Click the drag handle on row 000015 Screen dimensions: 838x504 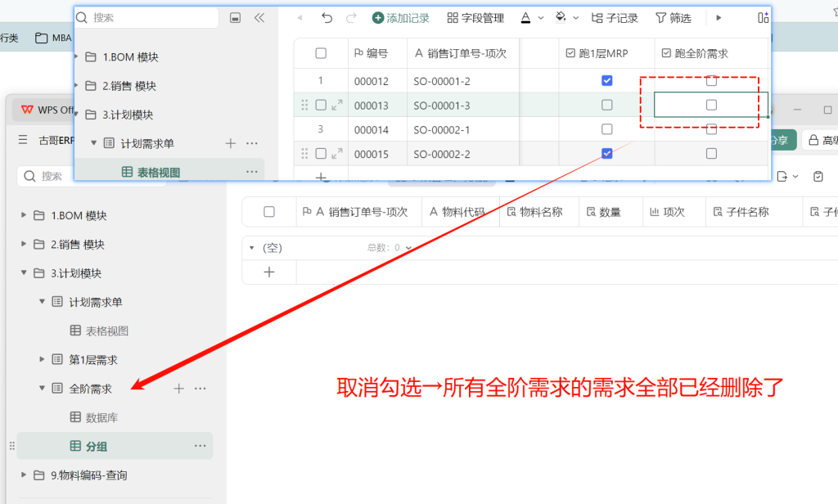304,154
